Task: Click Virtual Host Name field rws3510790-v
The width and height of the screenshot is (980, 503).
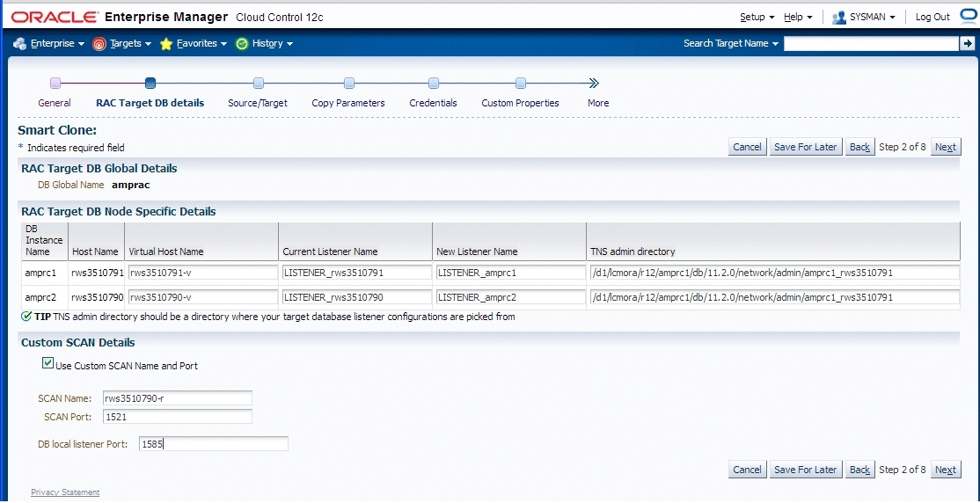Action: pyautogui.click(x=201, y=297)
